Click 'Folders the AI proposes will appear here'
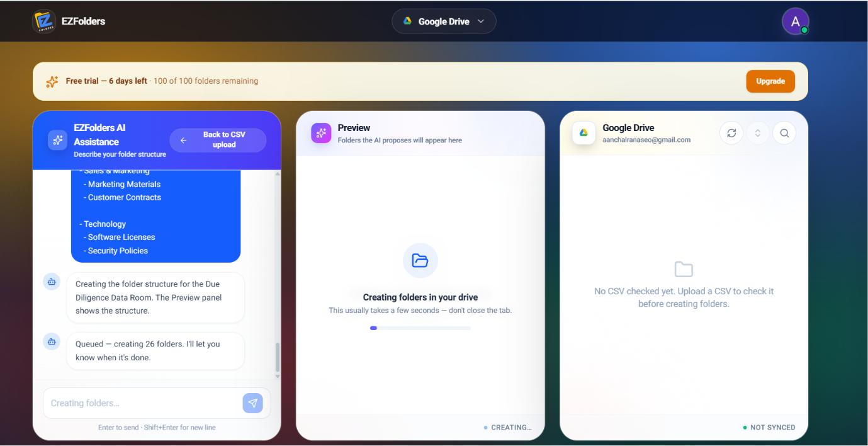This screenshot has height=446, width=868. pyautogui.click(x=400, y=140)
